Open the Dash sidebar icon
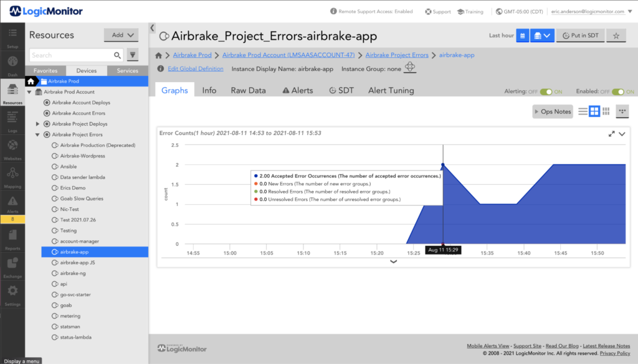 [x=12, y=65]
